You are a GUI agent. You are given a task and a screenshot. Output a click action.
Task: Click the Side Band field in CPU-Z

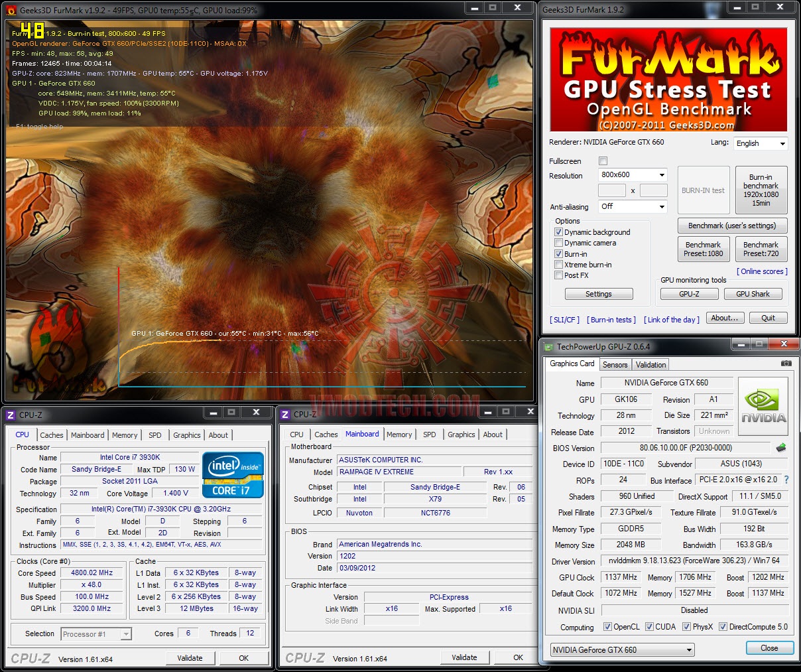click(x=391, y=621)
